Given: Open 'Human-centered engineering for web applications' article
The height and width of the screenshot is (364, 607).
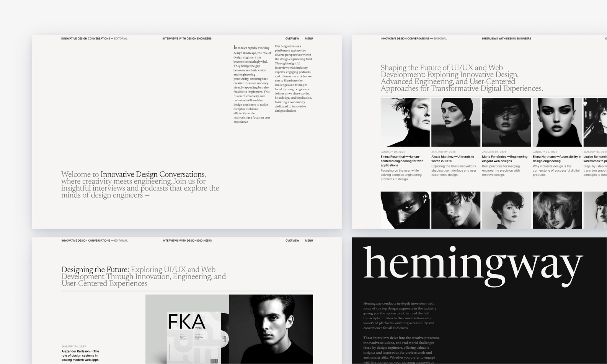Looking at the screenshot, I should point(402,161).
